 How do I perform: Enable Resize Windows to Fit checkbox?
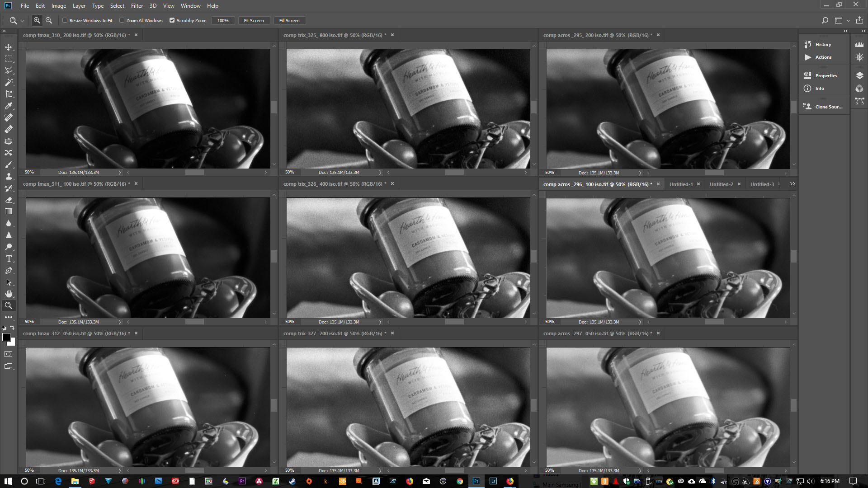(65, 20)
